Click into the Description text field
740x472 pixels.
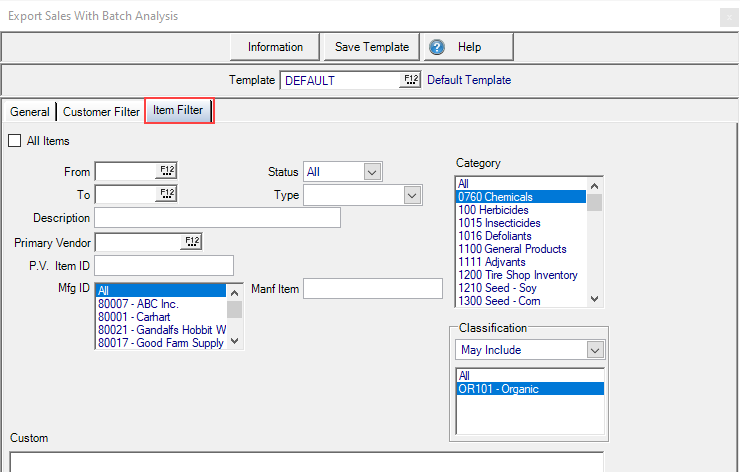tap(216, 218)
